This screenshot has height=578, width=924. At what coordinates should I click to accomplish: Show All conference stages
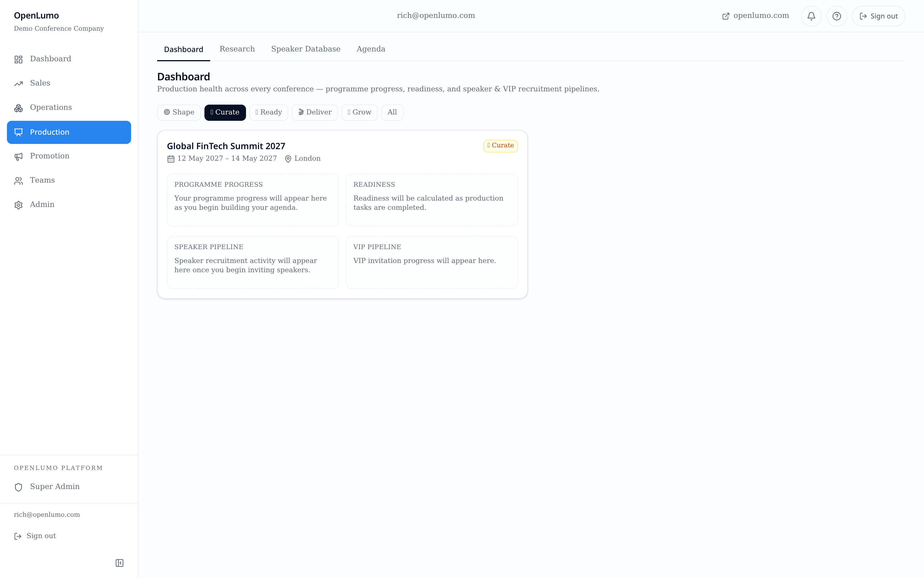point(392,112)
